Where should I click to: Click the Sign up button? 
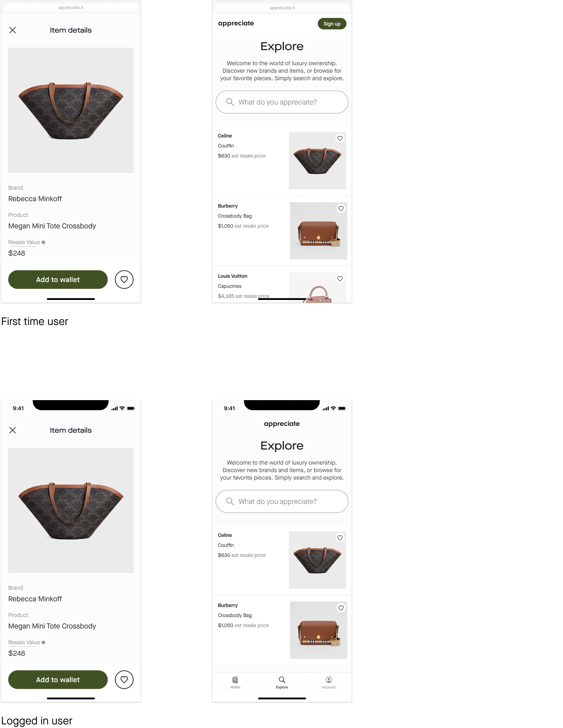tap(332, 24)
